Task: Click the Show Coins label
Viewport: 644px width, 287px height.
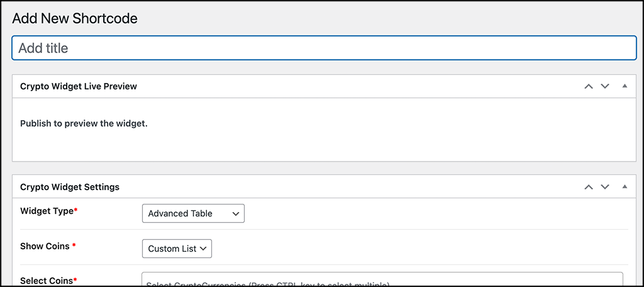Action: click(48, 246)
